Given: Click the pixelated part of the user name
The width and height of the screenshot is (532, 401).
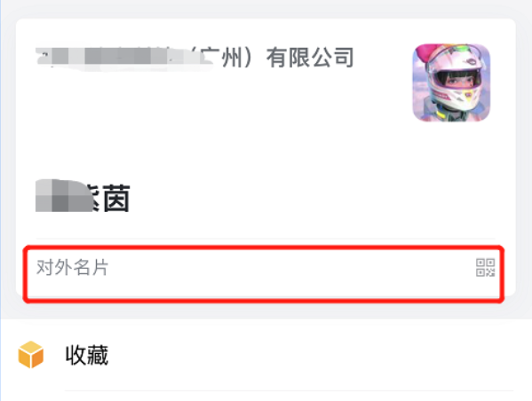Looking at the screenshot, I should 61,196.
